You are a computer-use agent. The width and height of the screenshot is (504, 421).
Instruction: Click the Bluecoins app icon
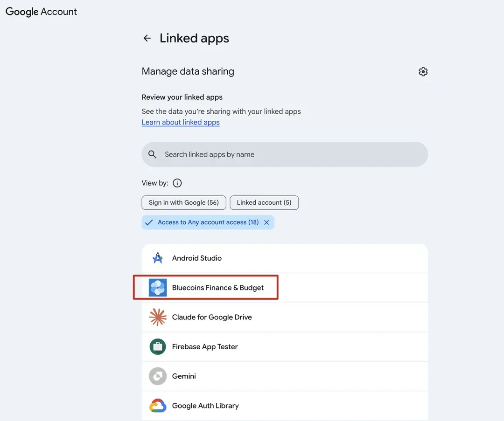[x=158, y=287]
